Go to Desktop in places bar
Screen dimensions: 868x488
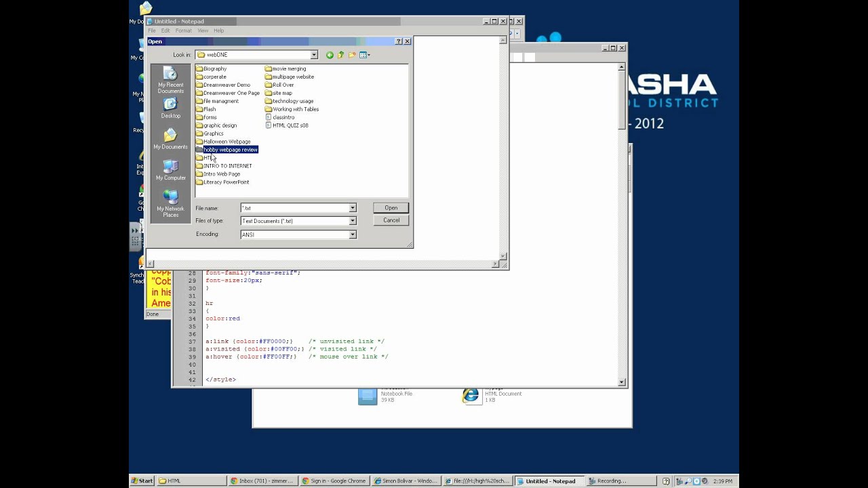pyautogui.click(x=171, y=108)
